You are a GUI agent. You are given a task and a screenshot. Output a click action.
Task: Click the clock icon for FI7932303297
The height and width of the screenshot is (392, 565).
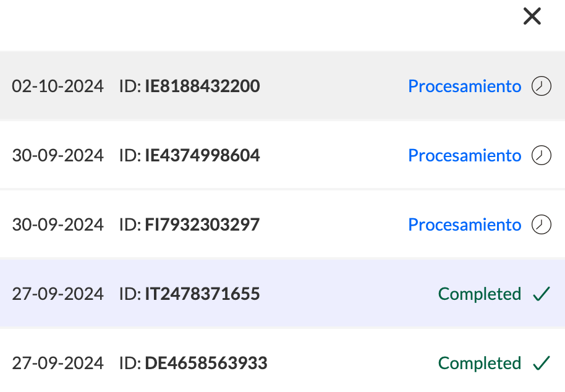coord(542,224)
